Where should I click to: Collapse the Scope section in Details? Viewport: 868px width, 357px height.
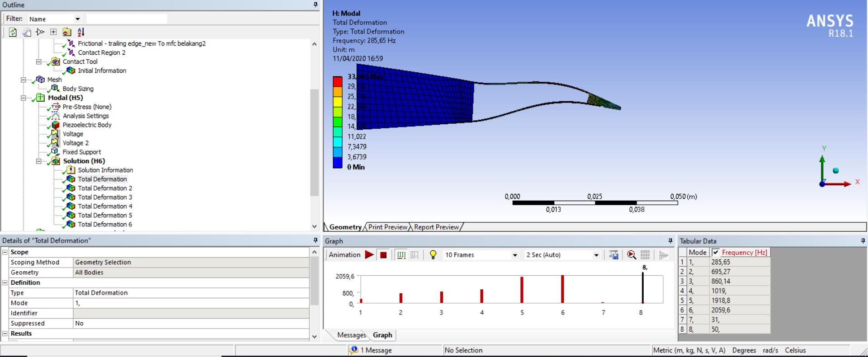pyautogui.click(x=5, y=252)
